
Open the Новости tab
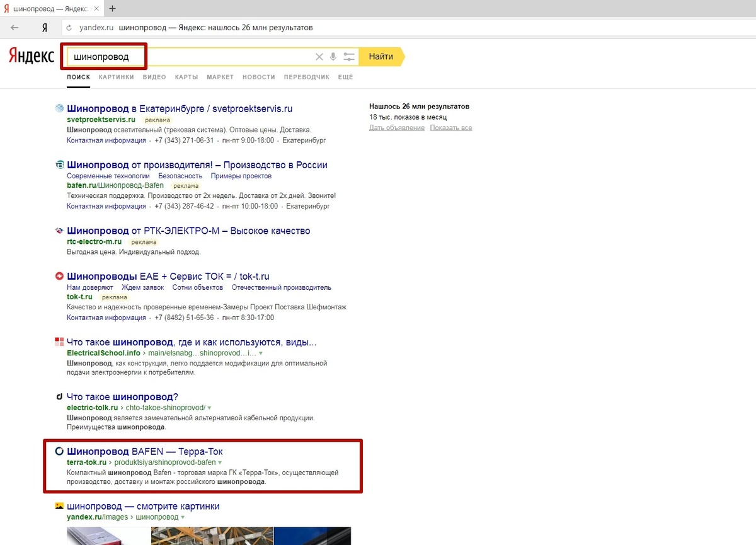coord(259,77)
